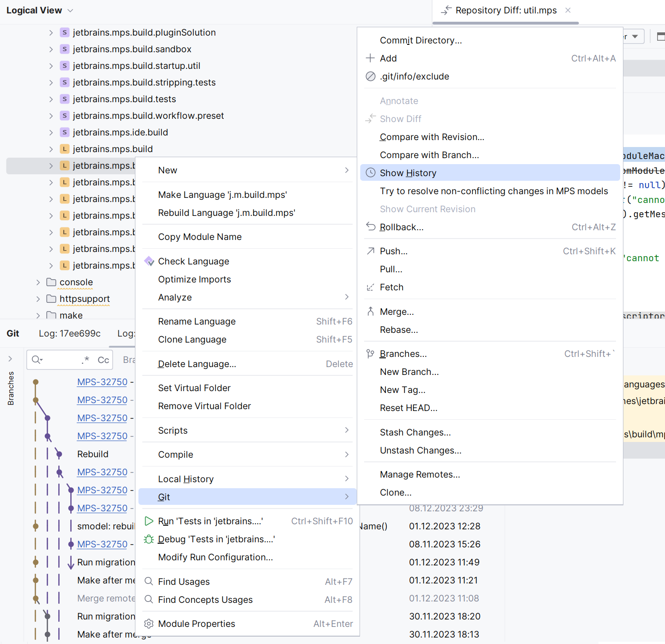Click the Branches icon in Git submenu

pos(370,354)
